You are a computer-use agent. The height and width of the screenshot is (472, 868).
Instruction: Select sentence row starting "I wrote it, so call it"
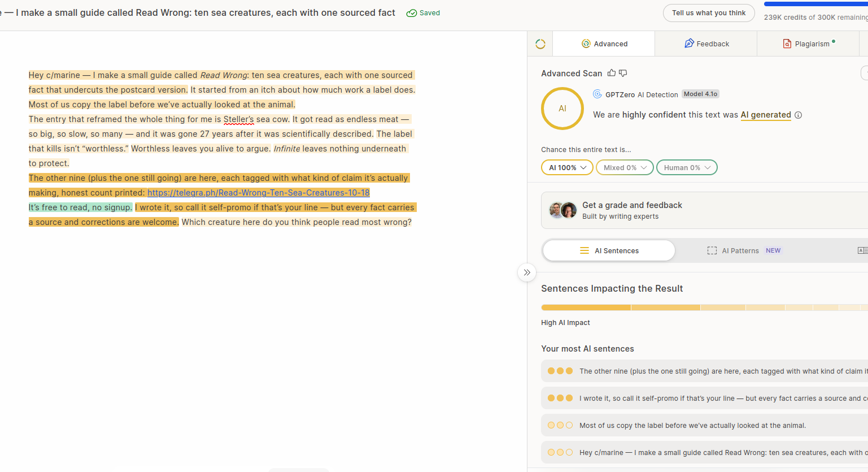coord(704,399)
